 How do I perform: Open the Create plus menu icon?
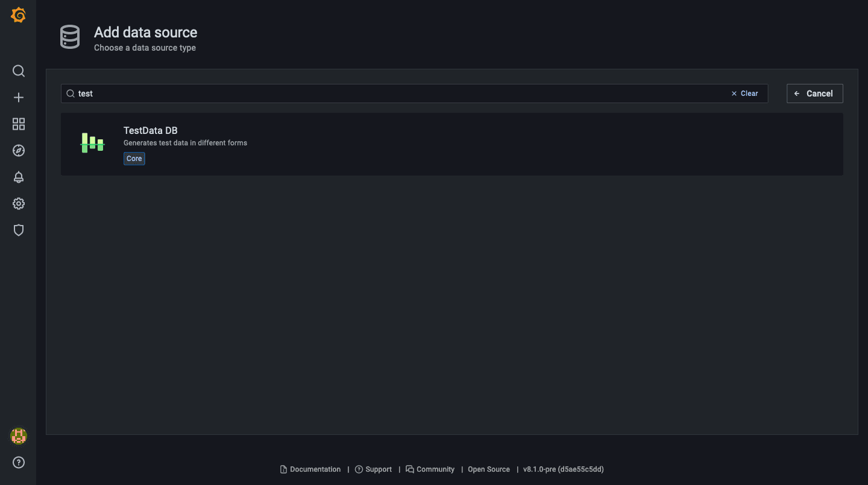[x=19, y=98]
